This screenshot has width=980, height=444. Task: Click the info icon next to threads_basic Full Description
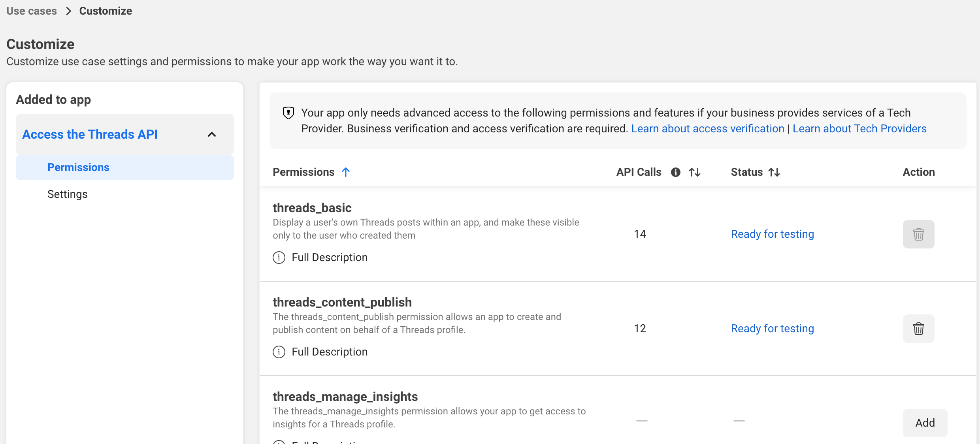280,257
